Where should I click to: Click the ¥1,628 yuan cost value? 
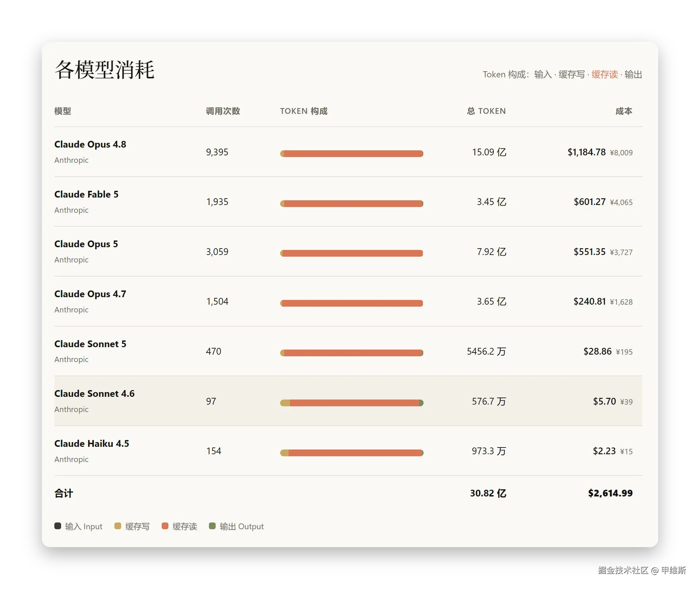[x=621, y=302]
